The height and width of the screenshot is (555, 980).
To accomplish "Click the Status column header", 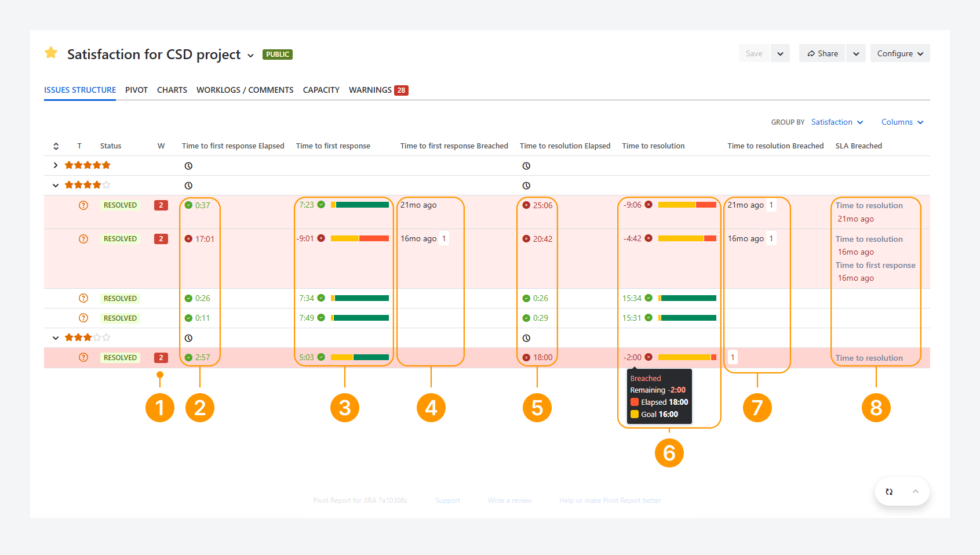I will pos(111,146).
